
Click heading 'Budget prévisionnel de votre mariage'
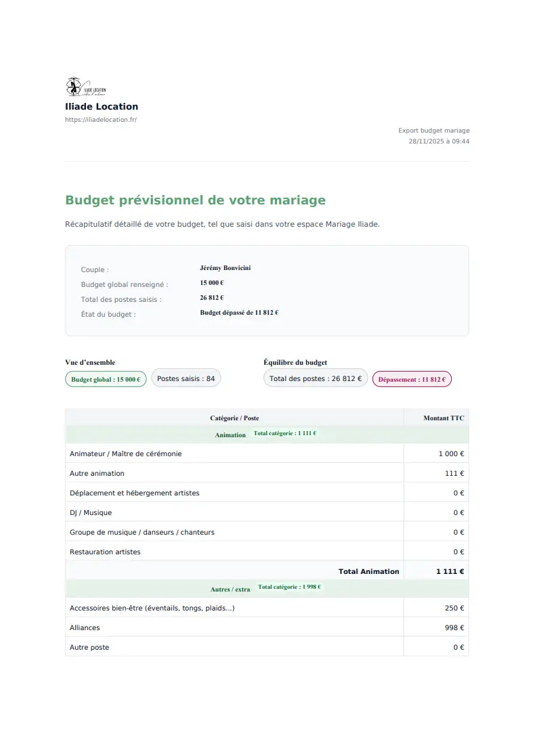point(196,200)
